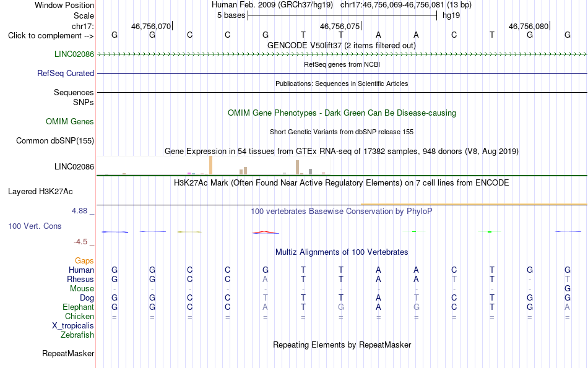Click the RepeatMasker track label
The width and height of the screenshot is (588, 368).
(x=68, y=353)
